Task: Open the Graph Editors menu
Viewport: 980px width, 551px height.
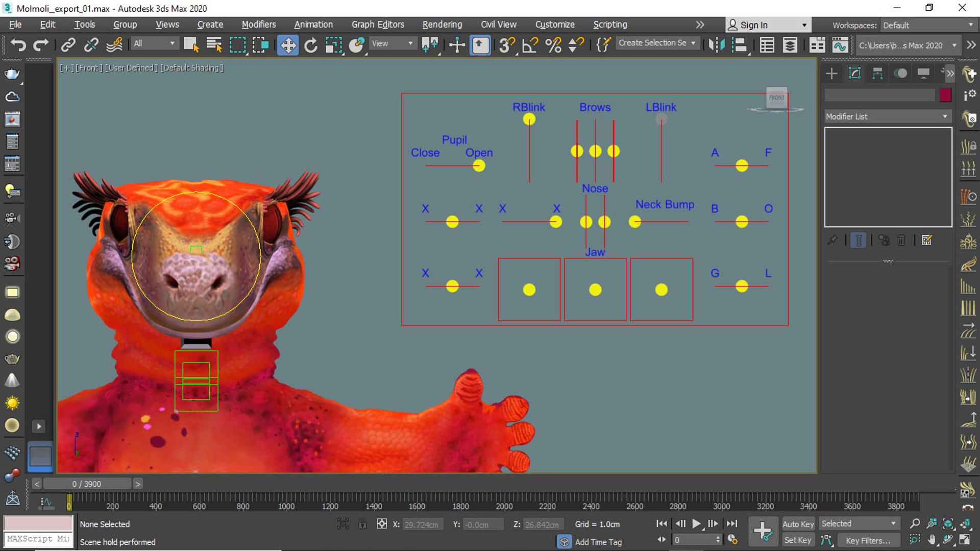Action: [x=378, y=25]
